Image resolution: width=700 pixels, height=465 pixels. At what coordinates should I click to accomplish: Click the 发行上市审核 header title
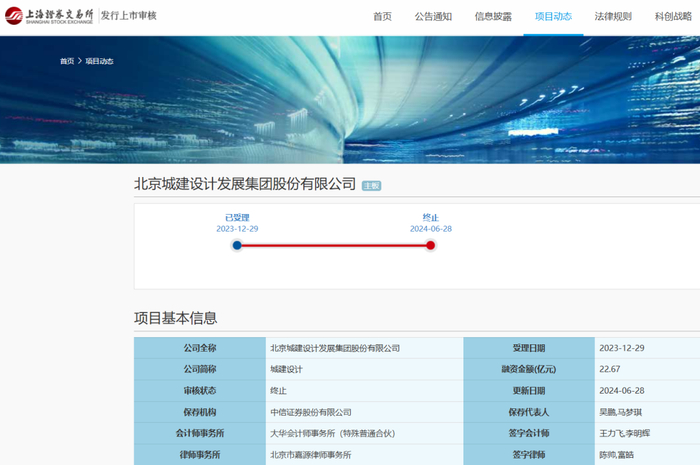point(129,17)
